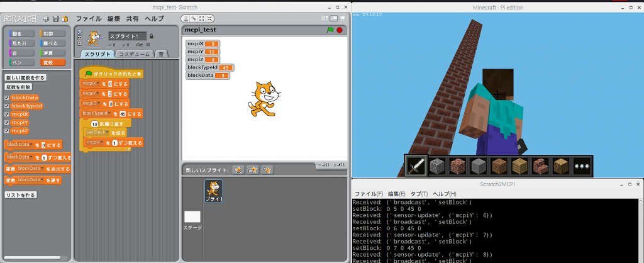Click the cat sprite on the stage
This screenshot has width=644, height=263.
pyautogui.click(x=264, y=99)
